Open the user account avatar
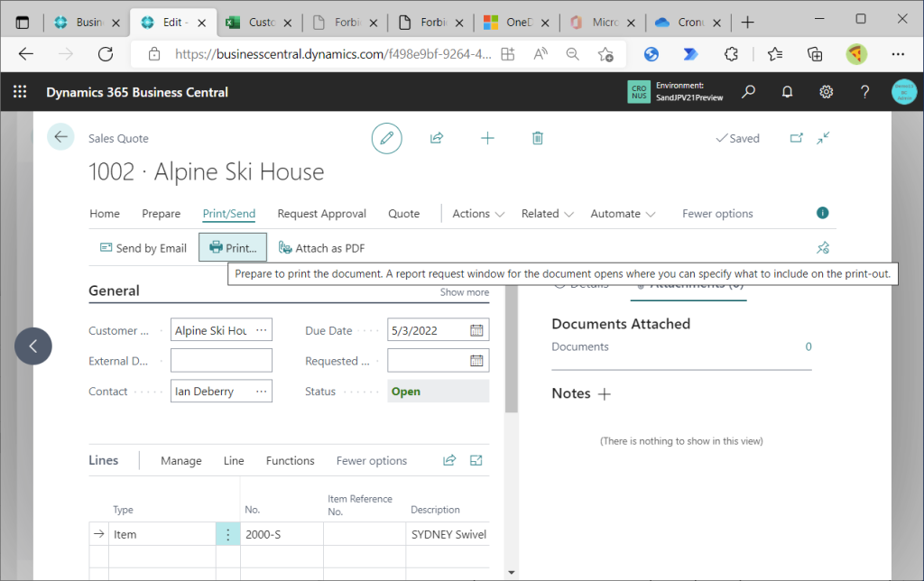Image resolution: width=924 pixels, height=581 pixels. point(904,92)
